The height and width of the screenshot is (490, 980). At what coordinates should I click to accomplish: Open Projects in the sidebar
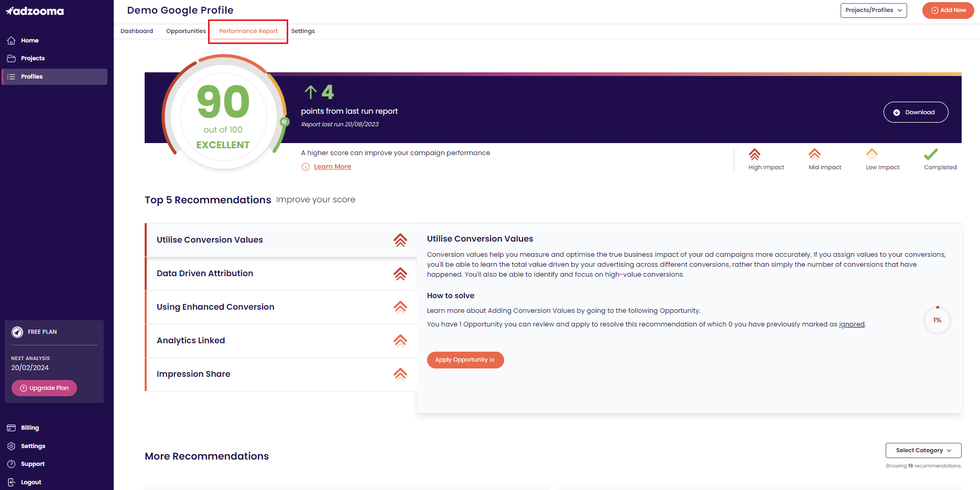(x=55, y=58)
